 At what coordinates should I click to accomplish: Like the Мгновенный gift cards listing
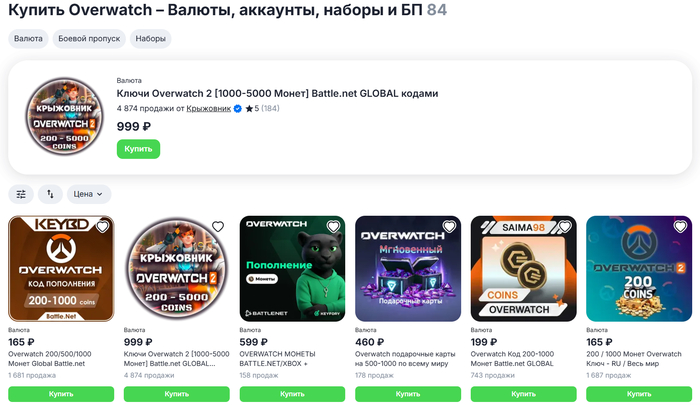tap(449, 227)
